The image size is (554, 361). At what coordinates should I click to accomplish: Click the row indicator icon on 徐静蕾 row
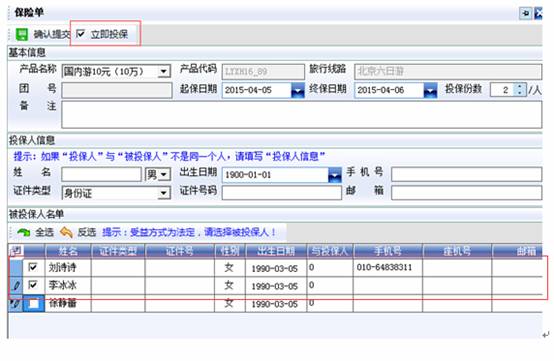[15, 303]
